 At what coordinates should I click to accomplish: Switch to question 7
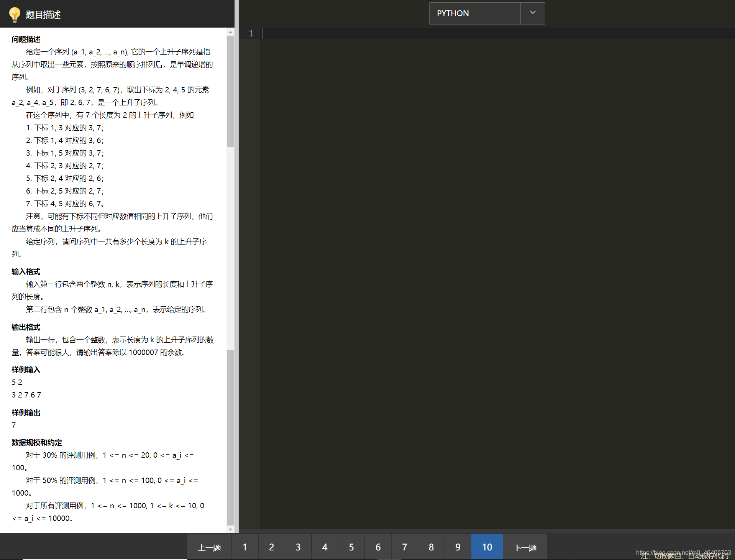click(x=405, y=547)
